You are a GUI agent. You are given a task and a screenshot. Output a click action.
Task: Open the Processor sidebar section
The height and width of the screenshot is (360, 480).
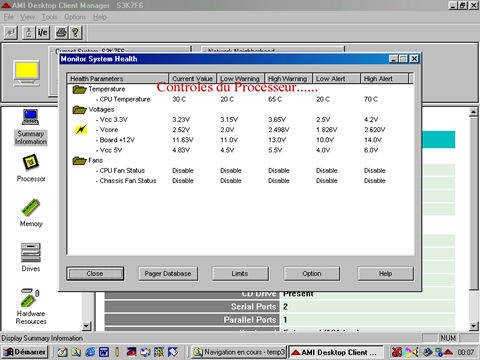point(31,168)
